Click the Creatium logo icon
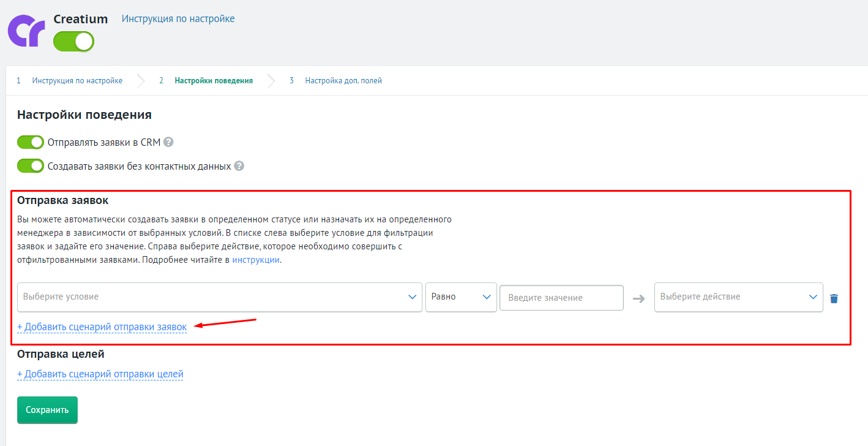The width and height of the screenshot is (868, 446). (x=26, y=32)
